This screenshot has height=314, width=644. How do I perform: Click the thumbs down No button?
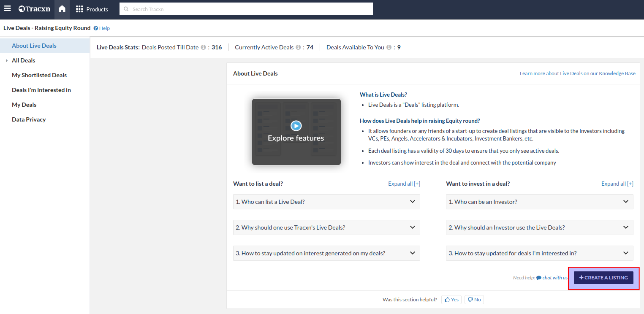[474, 300]
